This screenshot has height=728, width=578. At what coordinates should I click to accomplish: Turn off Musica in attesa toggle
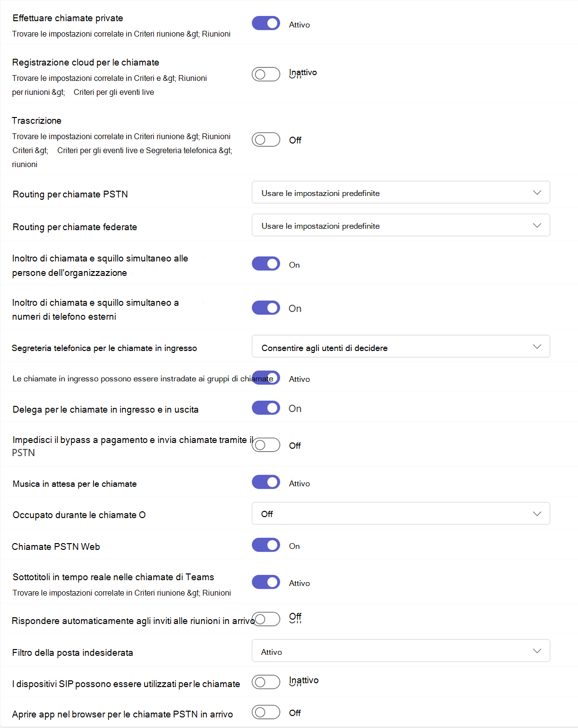coord(266,482)
